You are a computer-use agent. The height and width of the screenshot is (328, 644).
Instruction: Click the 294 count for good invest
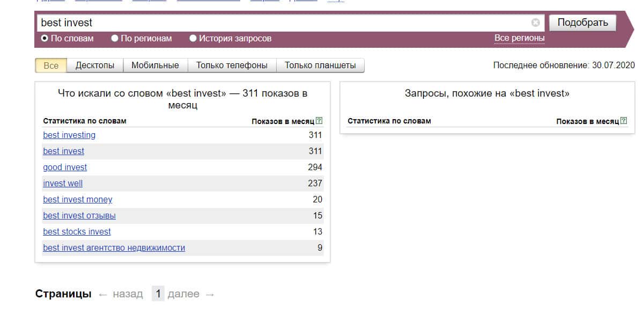[315, 167]
